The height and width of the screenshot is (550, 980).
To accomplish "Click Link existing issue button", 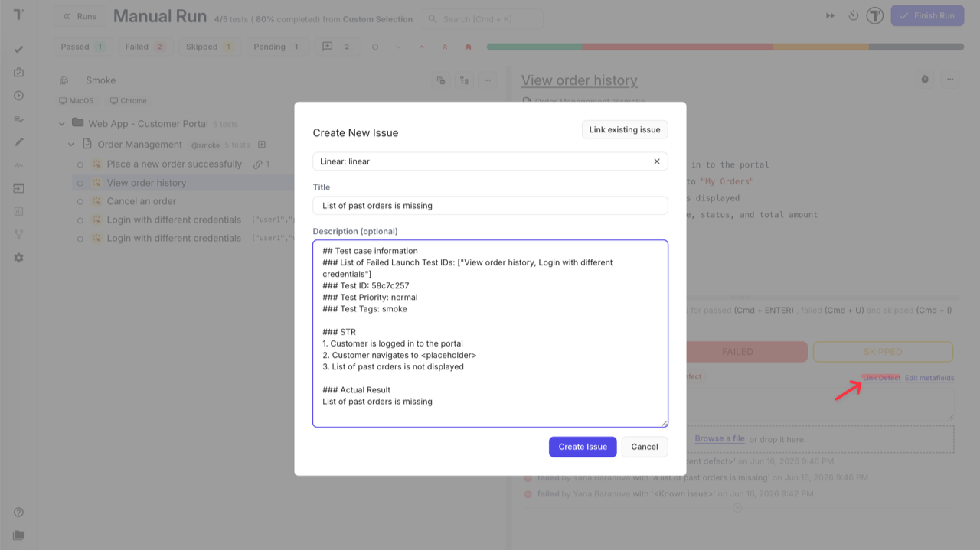I will tap(625, 130).
